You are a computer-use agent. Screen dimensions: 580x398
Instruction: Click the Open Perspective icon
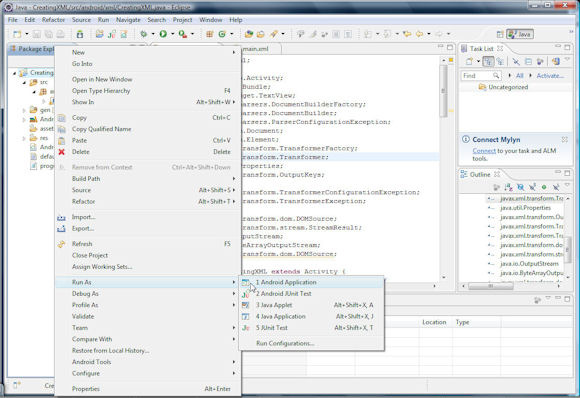(500, 34)
